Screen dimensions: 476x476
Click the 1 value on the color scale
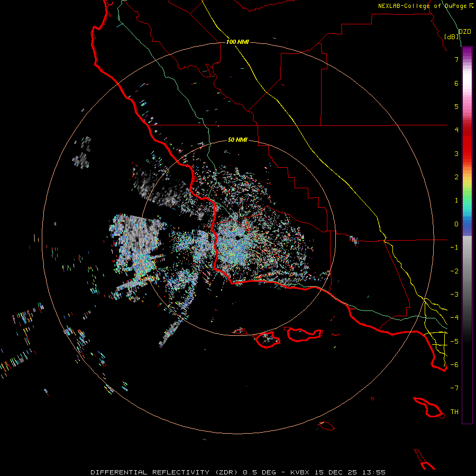(x=456, y=200)
